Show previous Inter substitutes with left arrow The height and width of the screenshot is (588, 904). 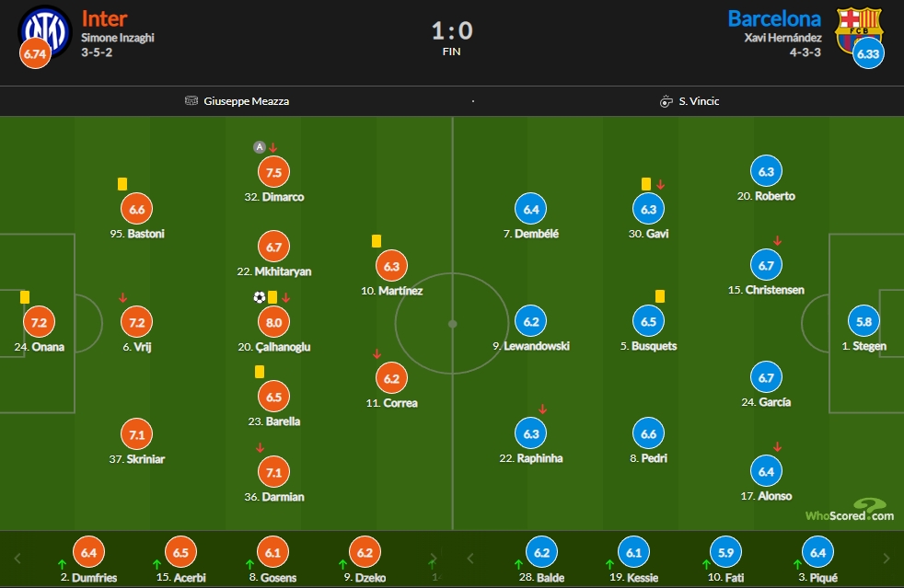tap(17, 558)
